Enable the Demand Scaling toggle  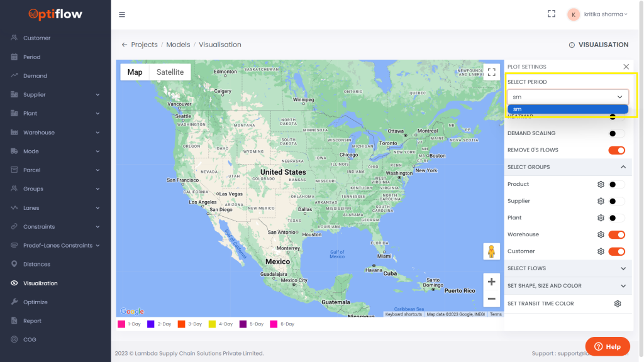(x=616, y=133)
